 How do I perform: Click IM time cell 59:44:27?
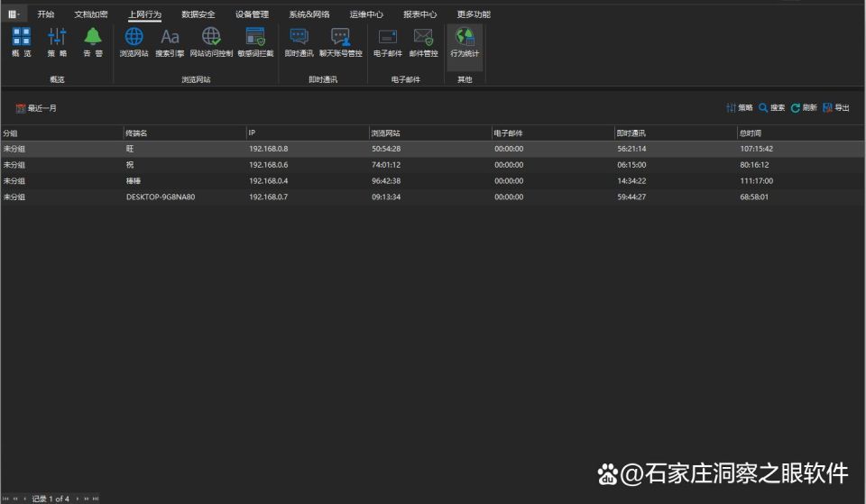631,197
